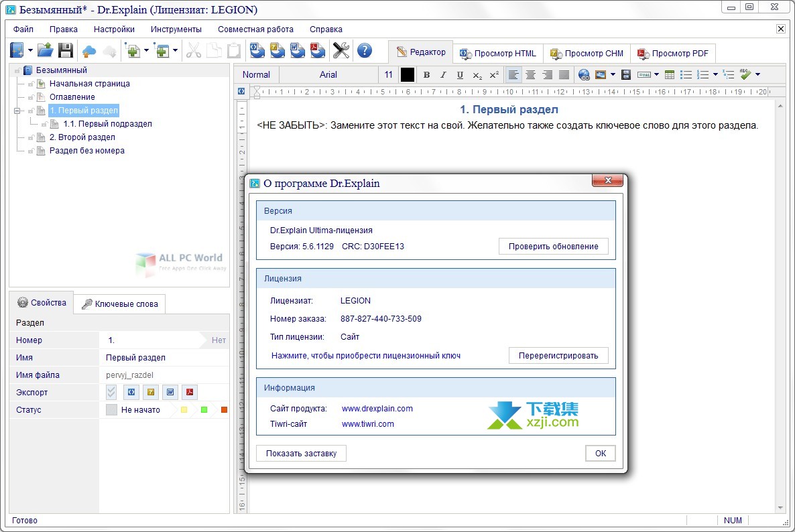Open Normal paragraph style dropdown
This screenshot has height=532, width=795.
[256, 75]
